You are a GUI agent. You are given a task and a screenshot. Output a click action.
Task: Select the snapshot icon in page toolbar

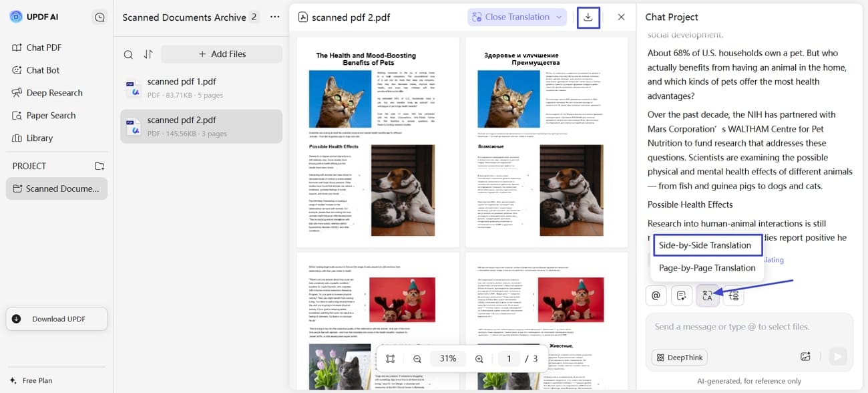tap(391, 358)
